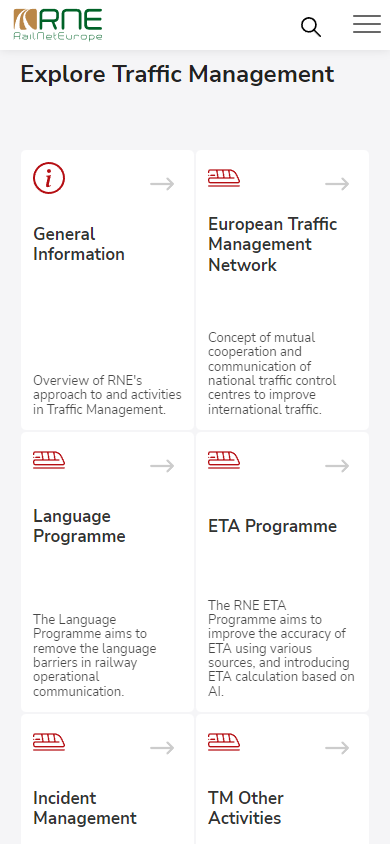Open the hamburger navigation menu
390x844 pixels.
(x=367, y=24)
